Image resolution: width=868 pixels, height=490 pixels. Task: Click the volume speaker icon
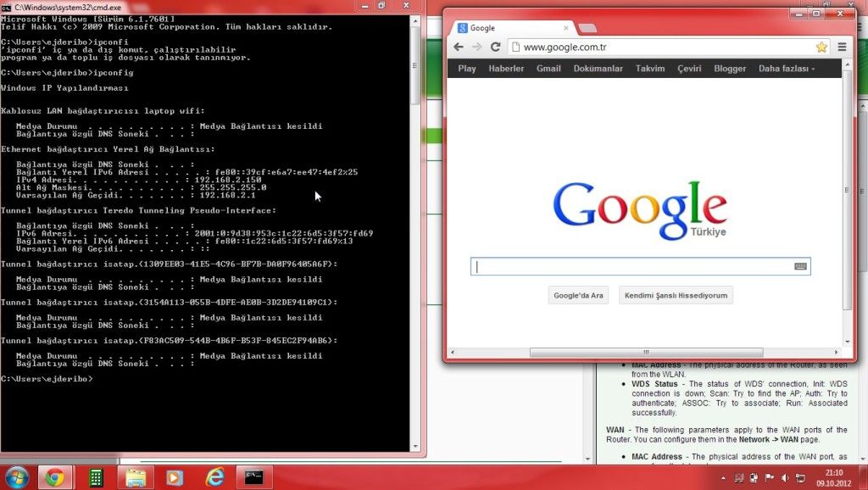pos(784,478)
